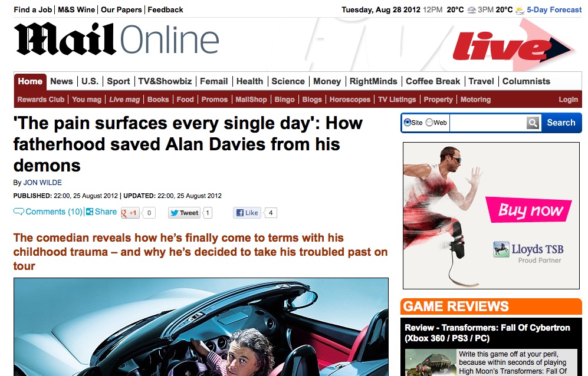Click the magnifying glass search icon
This screenshot has width=588, height=376.
pos(533,123)
